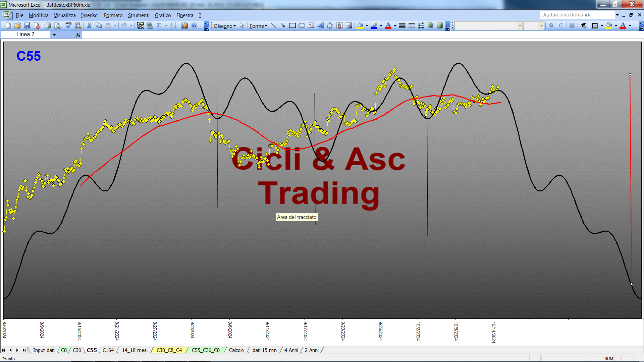This screenshot has height=362, width=644.
Task: Open the Visualizza menu
Action: (65, 15)
